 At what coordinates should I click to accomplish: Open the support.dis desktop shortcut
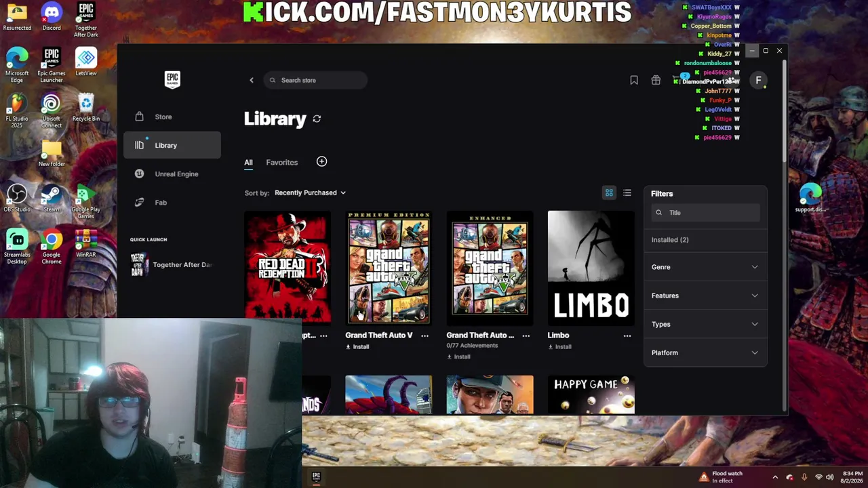(810, 198)
